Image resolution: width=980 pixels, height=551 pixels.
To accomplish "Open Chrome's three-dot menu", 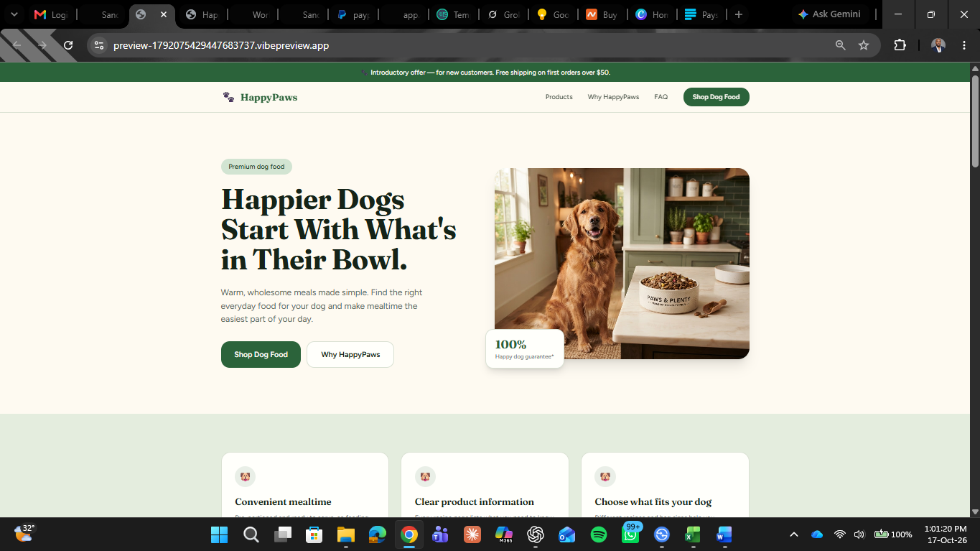I will coord(964,45).
